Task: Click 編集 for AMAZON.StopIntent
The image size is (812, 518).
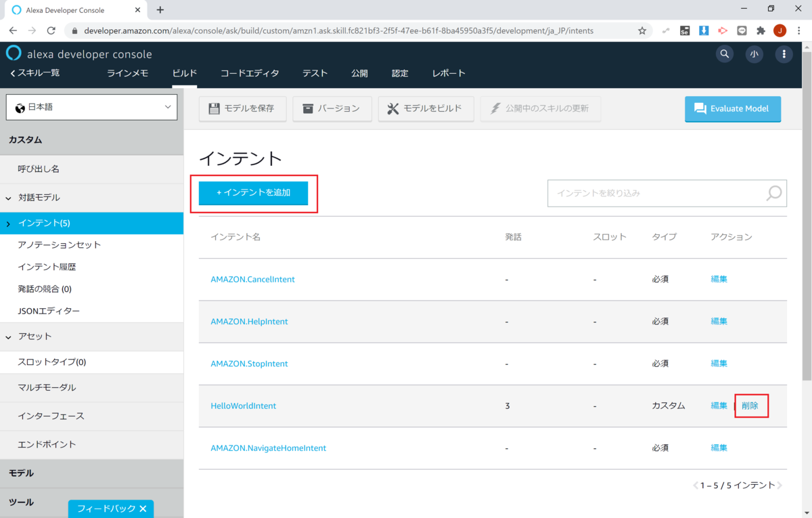Action: point(719,364)
